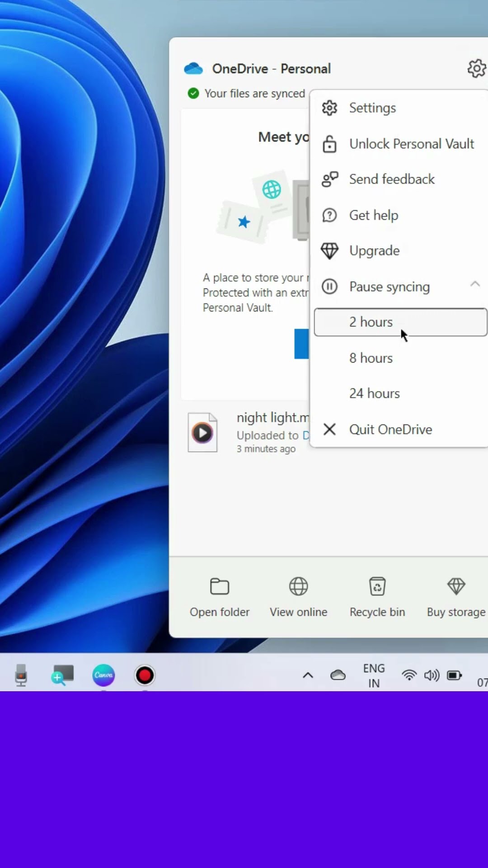Click the Get help question icon
Image resolution: width=488 pixels, height=868 pixels.
click(x=329, y=215)
